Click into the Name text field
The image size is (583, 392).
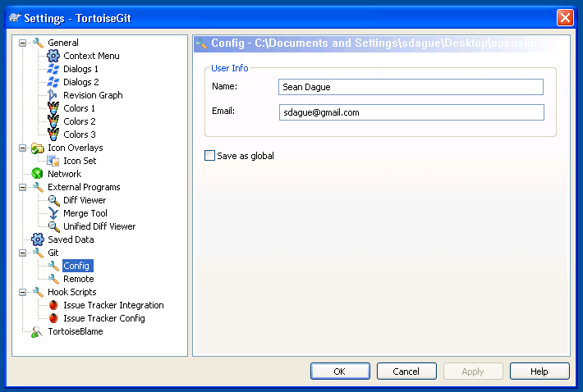click(411, 87)
